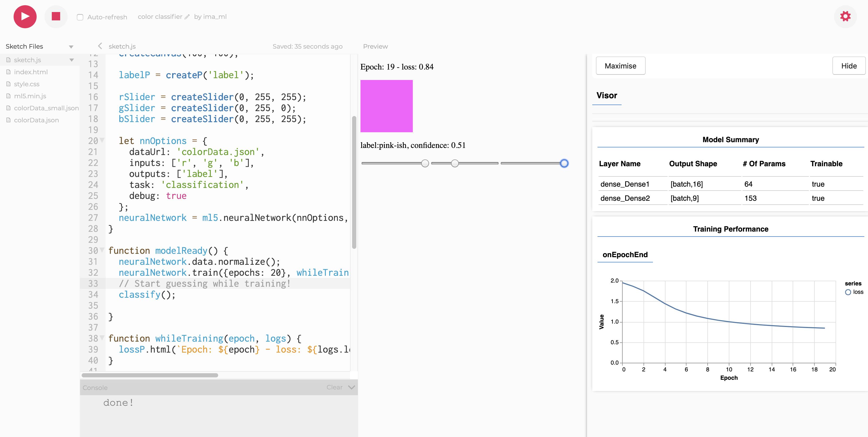The height and width of the screenshot is (437, 868).
Task: Click the sketch.js editor title
Action: click(122, 47)
